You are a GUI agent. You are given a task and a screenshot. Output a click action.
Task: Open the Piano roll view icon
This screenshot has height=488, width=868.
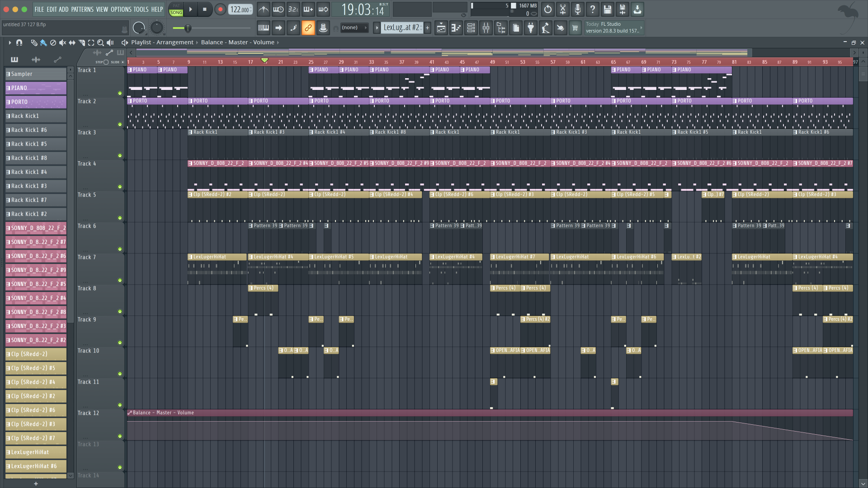click(x=456, y=28)
